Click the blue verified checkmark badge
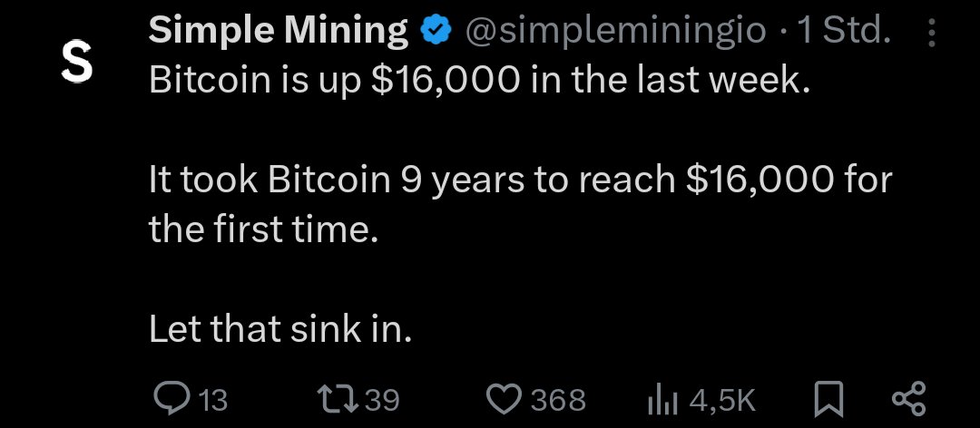Image resolution: width=980 pixels, height=428 pixels. pyautogui.click(x=436, y=33)
